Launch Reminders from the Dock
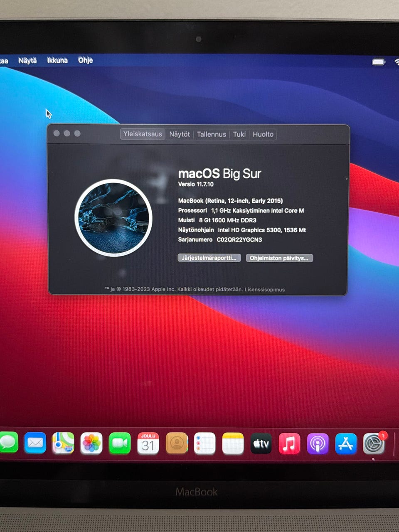The image size is (399, 532). [205, 443]
